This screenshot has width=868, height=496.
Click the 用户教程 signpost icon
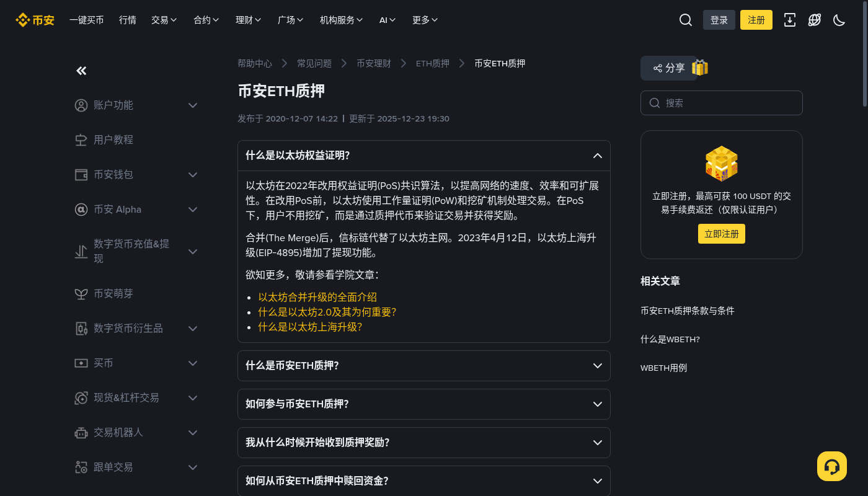point(81,140)
